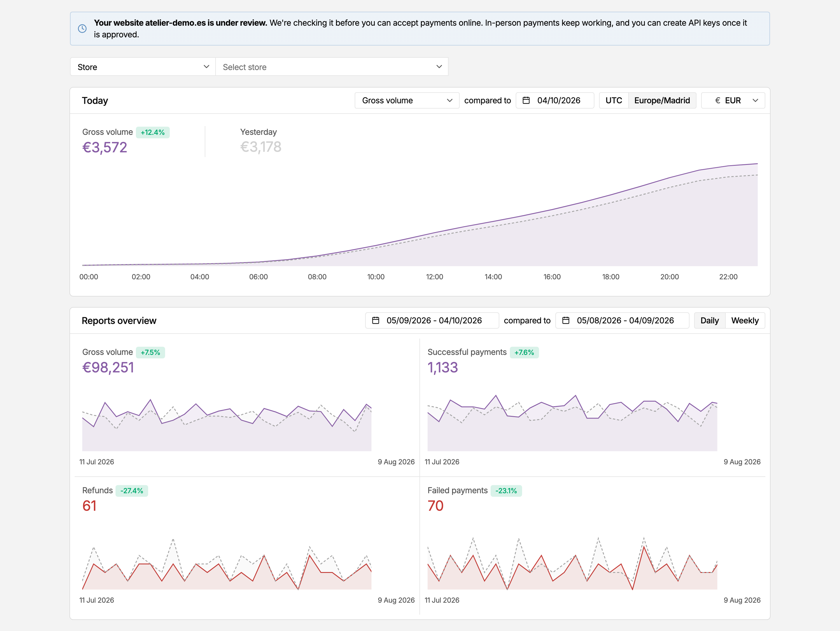Select the Daily interval
This screenshot has height=631, width=840.
click(709, 320)
